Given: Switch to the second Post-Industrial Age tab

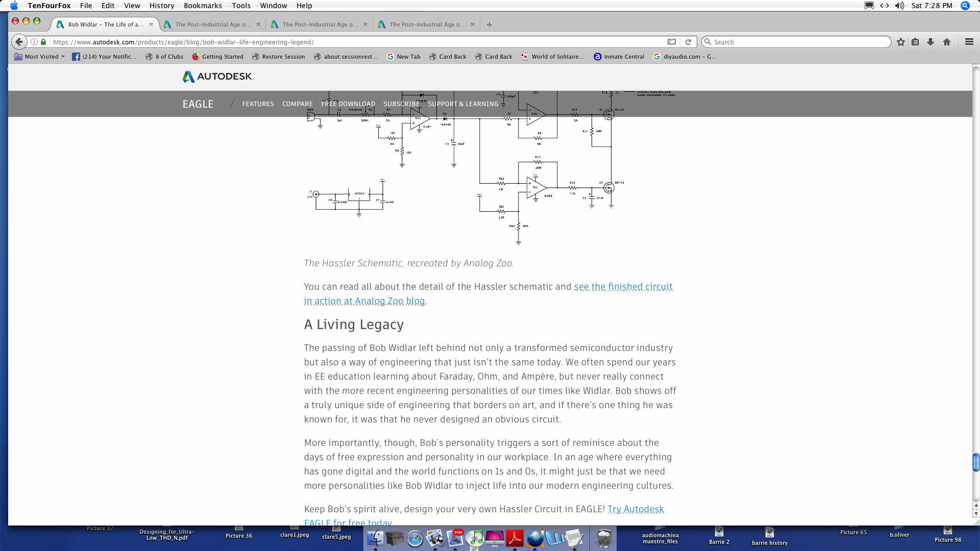Looking at the screenshot, I should tap(320, 24).
